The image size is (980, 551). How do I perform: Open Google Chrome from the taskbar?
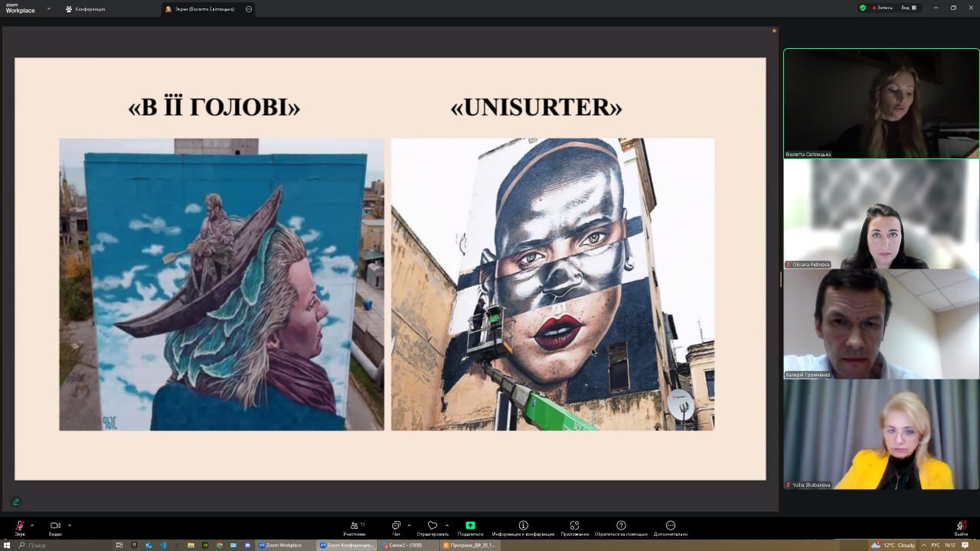pos(220,545)
